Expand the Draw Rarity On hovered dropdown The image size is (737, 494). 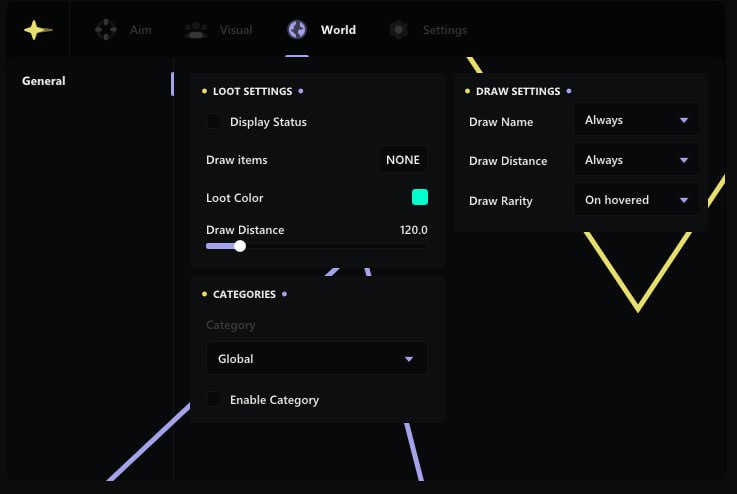point(636,200)
